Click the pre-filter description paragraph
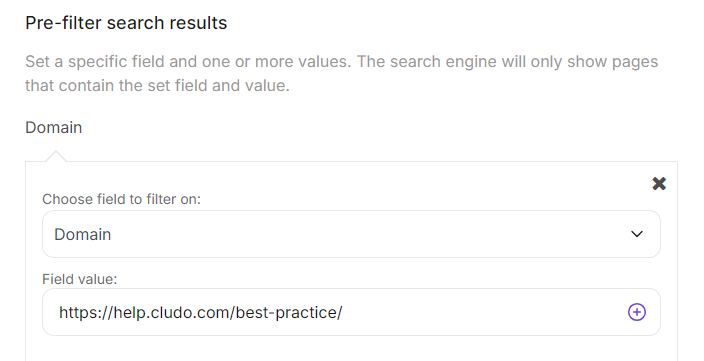Screen dimensions: 704x361 pyautogui.click(x=341, y=73)
